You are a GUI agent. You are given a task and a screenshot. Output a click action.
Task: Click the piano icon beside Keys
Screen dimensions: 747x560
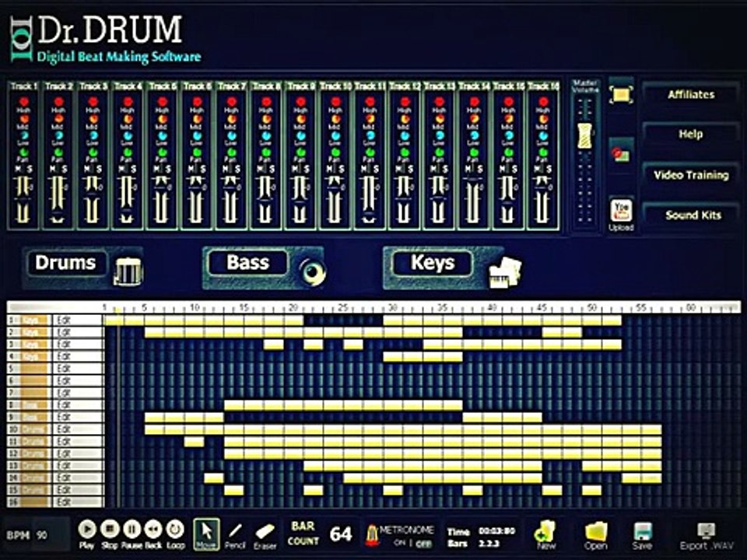506,272
